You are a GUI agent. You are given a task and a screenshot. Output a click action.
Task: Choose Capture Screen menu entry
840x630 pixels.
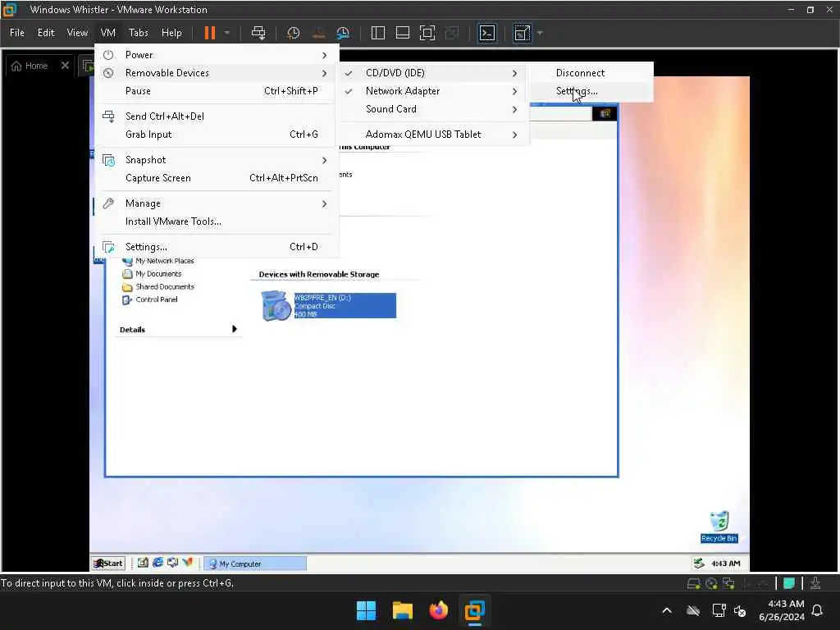217,178
